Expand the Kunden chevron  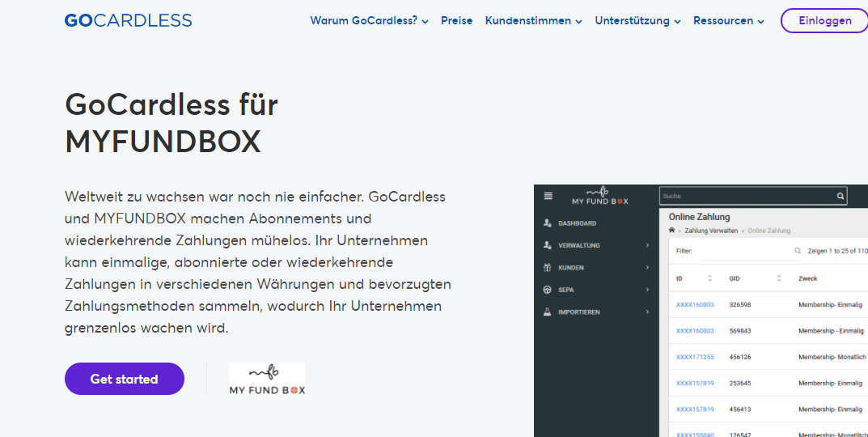(x=648, y=268)
